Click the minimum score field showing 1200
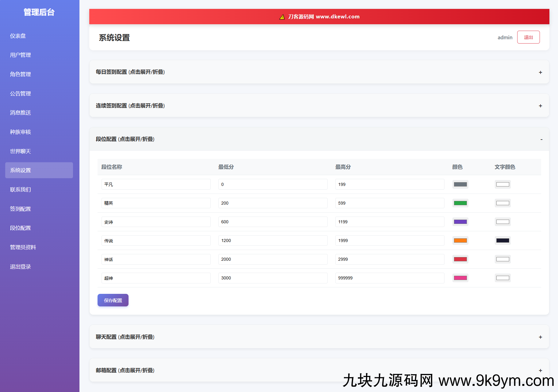 tap(273, 240)
